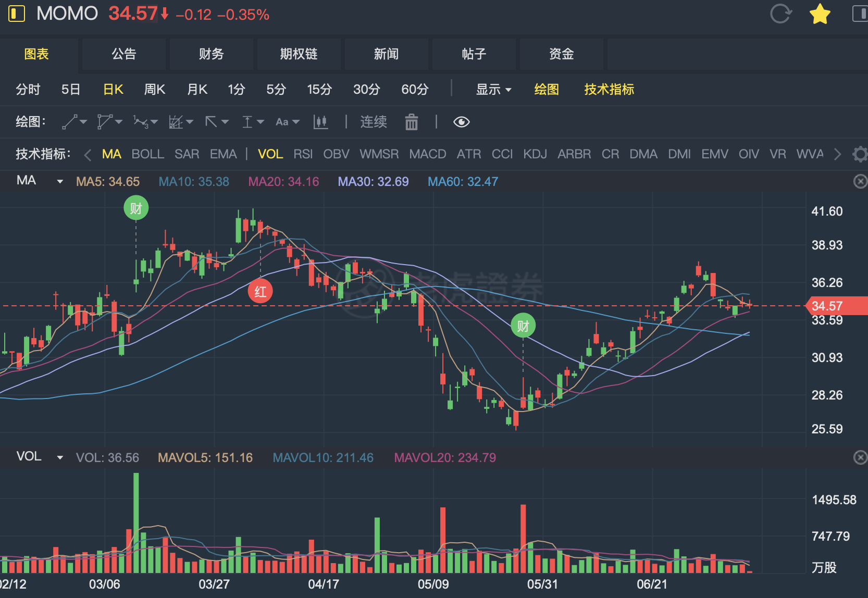Click the candlestick chart drawing icon
This screenshot has height=598, width=868.
pos(320,122)
